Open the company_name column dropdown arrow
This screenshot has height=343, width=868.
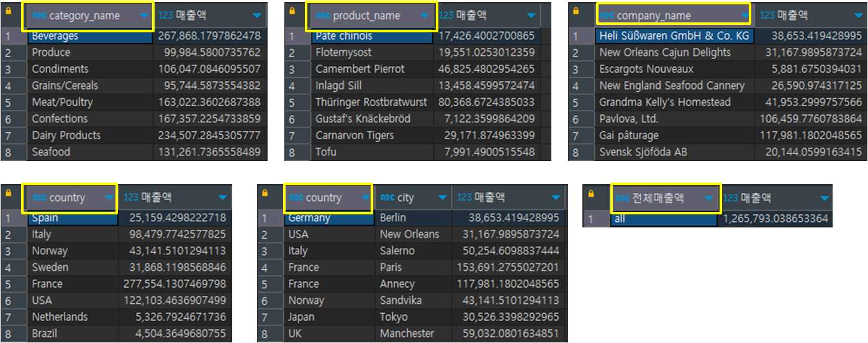point(744,16)
